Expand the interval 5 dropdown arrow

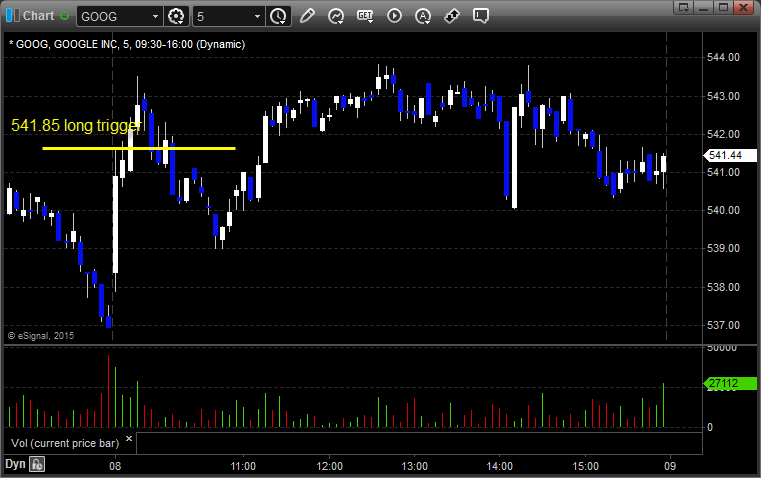pos(258,16)
